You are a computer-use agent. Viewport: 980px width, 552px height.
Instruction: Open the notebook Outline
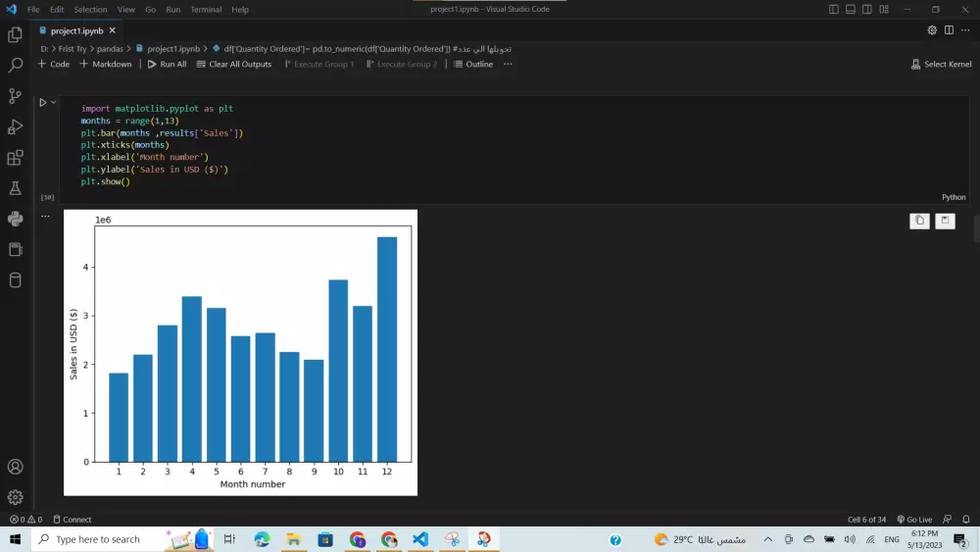click(473, 64)
